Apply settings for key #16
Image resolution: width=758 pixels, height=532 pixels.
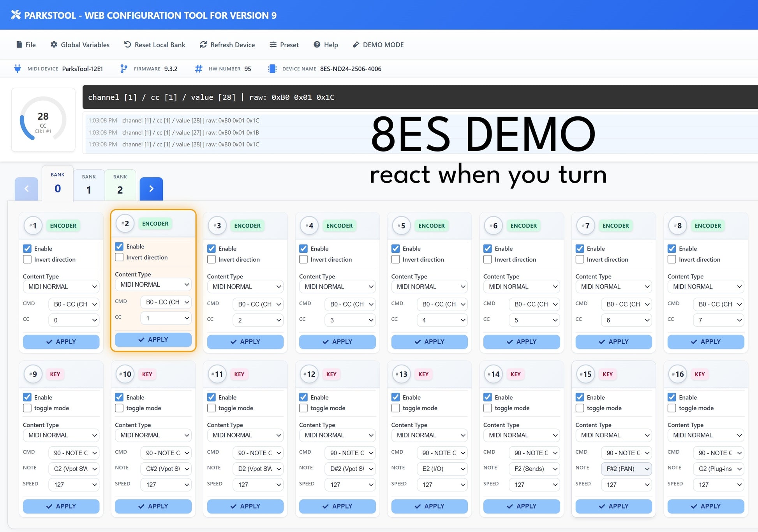pos(705,506)
